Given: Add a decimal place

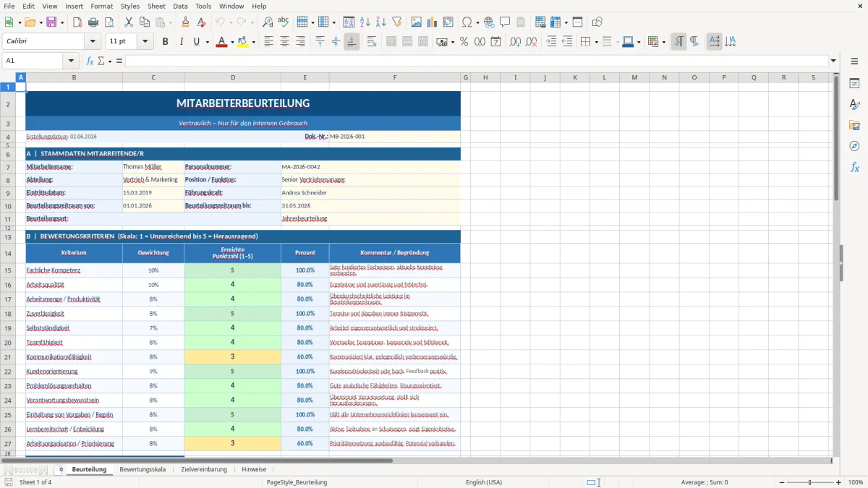Looking at the screenshot, I should point(515,42).
